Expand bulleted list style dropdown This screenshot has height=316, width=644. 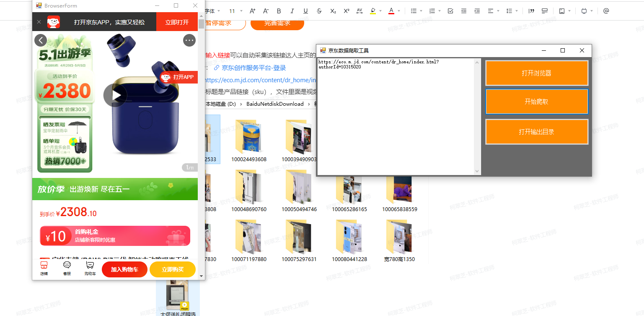pyautogui.click(x=421, y=11)
